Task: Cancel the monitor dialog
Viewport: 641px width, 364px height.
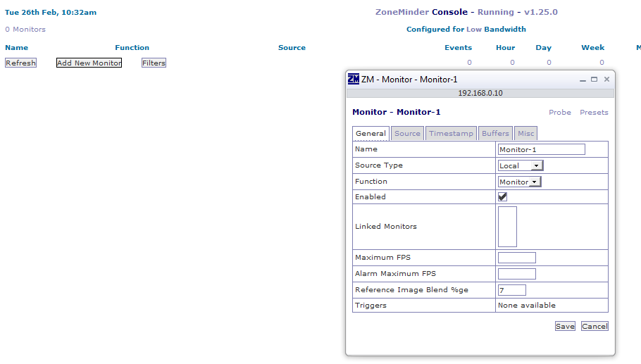Action: (x=595, y=326)
